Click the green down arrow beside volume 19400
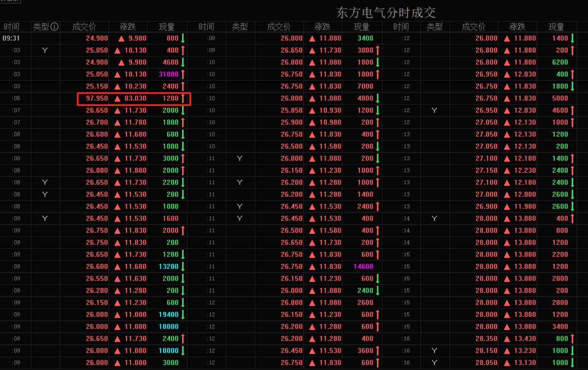 (183, 315)
